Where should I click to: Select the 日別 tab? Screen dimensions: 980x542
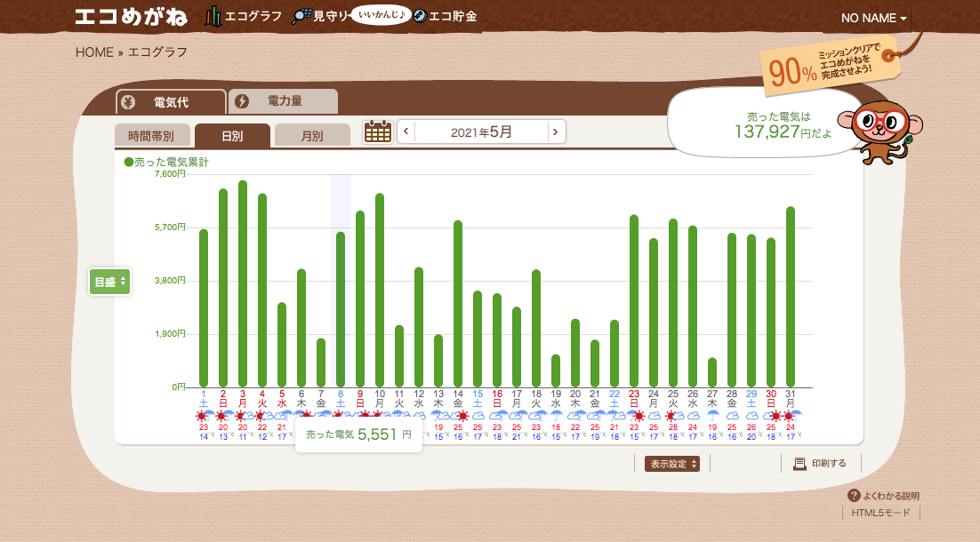click(232, 135)
